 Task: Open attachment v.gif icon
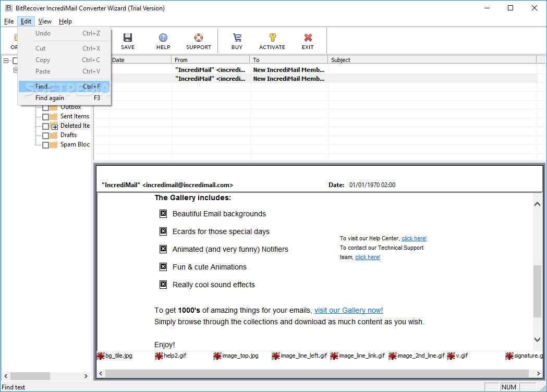451,356
